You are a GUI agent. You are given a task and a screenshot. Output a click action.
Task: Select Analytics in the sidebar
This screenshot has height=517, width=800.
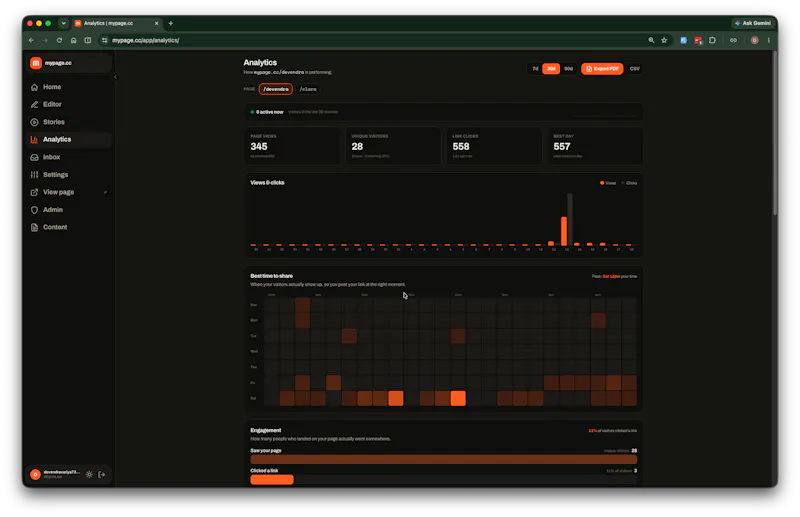click(x=69, y=139)
